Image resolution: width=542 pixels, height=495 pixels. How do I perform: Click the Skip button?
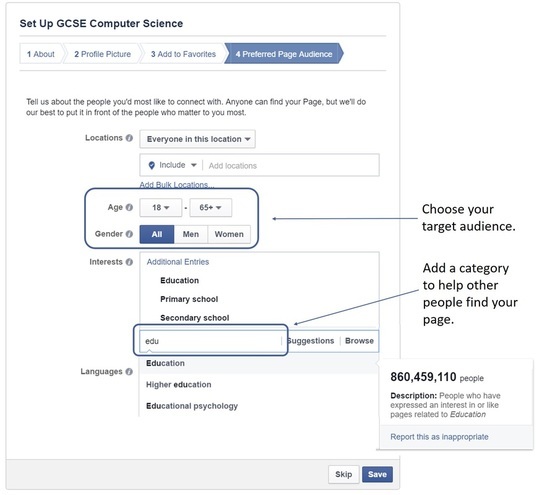pyautogui.click(x=344, y=474)
